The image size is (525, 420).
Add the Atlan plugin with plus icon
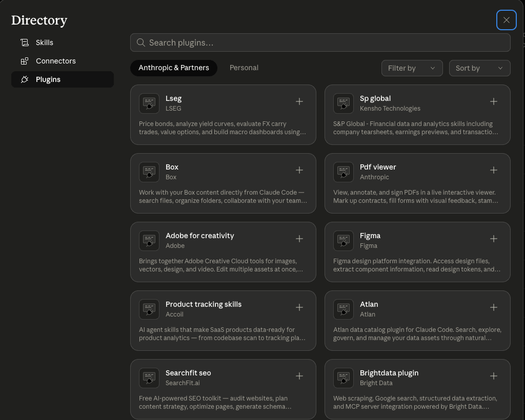click(x=494, y=307)
